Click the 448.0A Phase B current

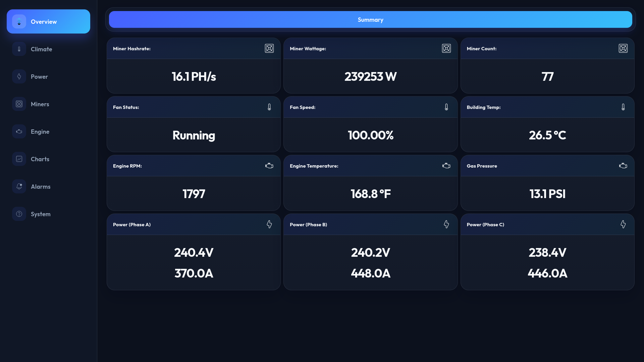tap(370, 273)
